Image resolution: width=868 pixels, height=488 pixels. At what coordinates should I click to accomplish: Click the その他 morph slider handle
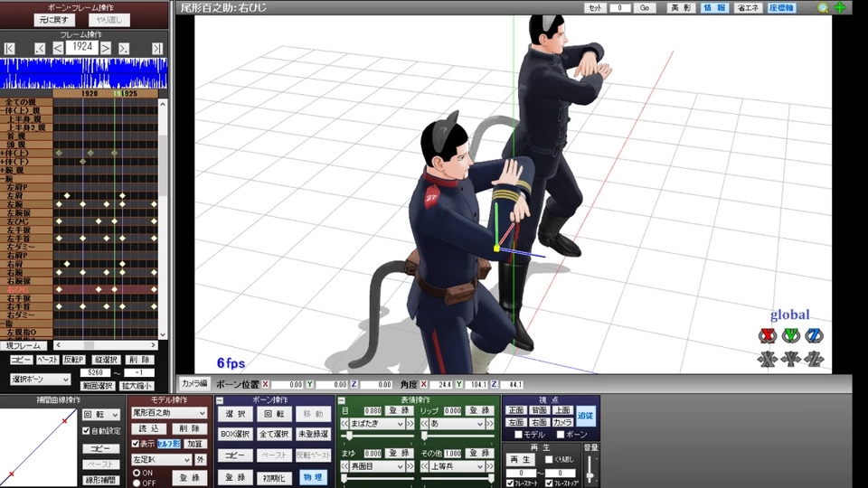click(x=490, y=479)
